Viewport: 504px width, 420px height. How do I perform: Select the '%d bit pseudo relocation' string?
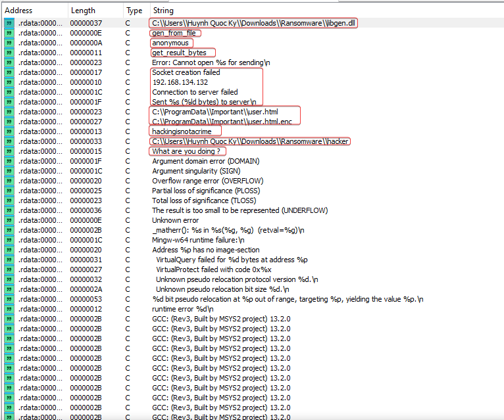pos(288,299)
